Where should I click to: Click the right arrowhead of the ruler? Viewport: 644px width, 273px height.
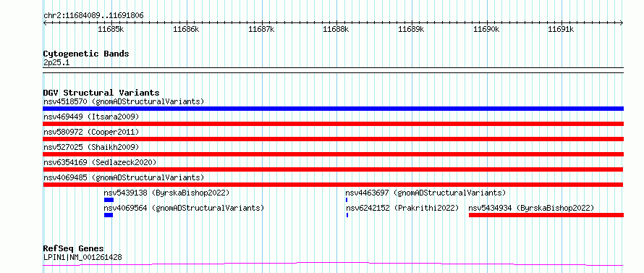pyautogui.click(x=622, y=23)
